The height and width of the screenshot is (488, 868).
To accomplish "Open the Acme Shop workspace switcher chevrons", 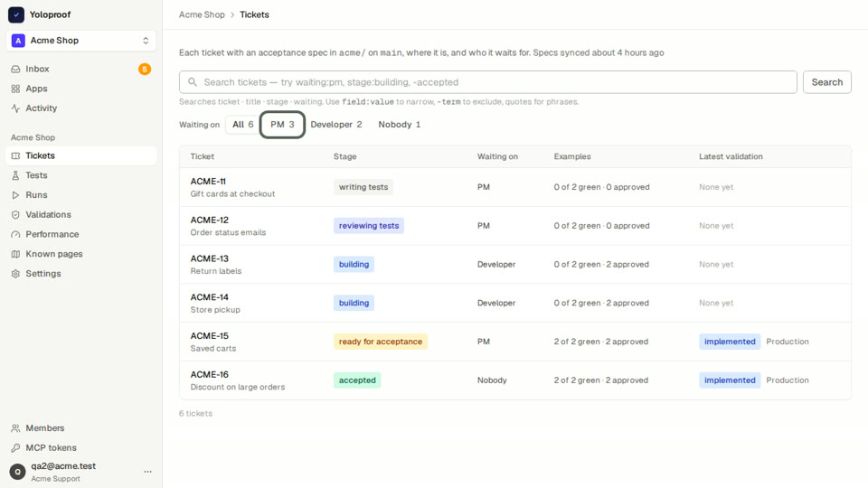I will (x=146, y=41).
